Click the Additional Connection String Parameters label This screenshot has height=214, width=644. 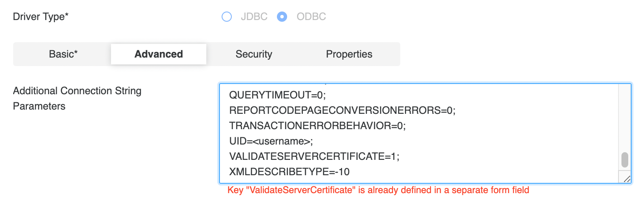point(77,98)
